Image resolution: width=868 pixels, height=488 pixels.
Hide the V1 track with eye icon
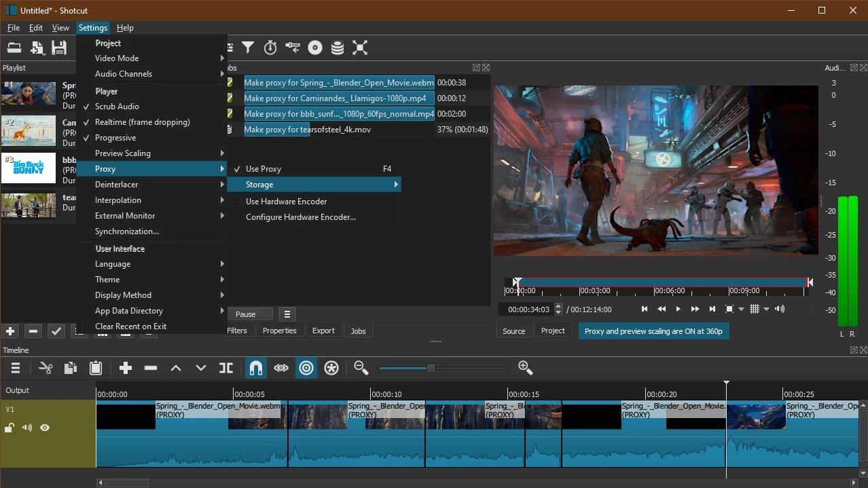click(x=45, y=428)
